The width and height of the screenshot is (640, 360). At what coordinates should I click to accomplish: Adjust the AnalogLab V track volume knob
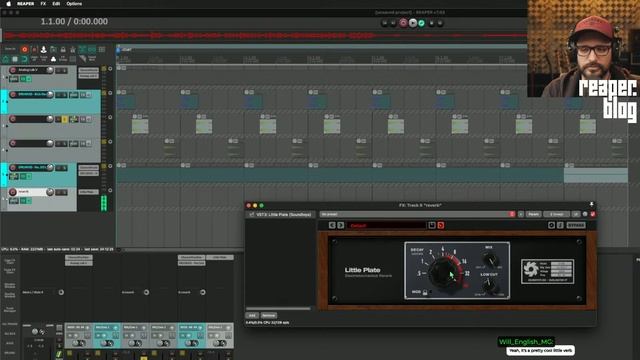tap(50, 70)
